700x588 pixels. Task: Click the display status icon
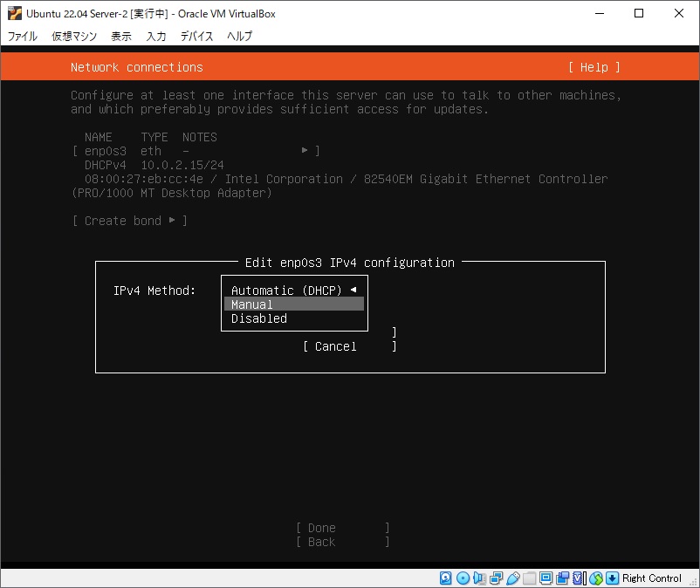pyautogui.click(x=546, y=578)
